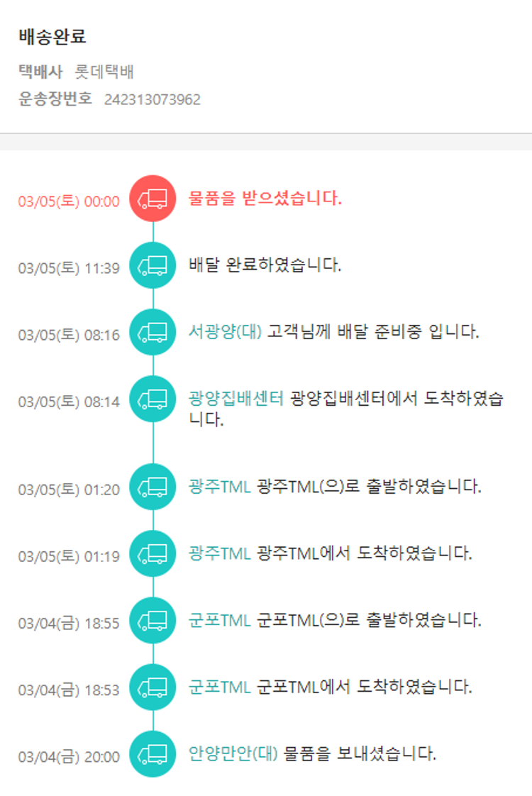Open the 광양집배센터 location link
532x796 pixels.
235,398
